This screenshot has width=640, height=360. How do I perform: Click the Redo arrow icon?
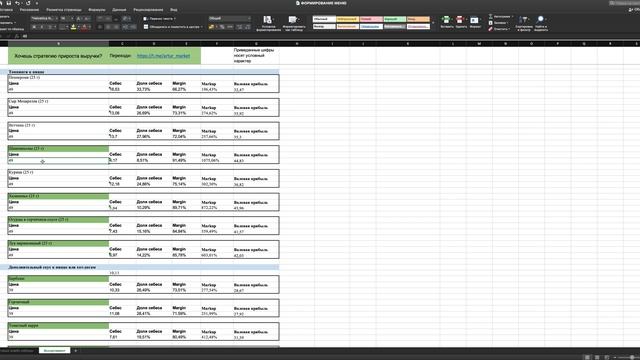(28, 3)
